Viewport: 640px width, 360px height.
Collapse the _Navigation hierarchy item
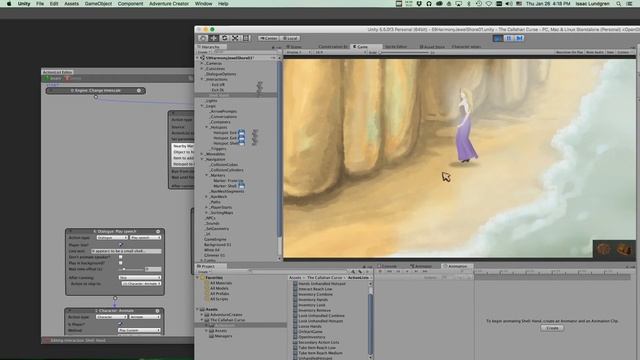coord(202,159)
